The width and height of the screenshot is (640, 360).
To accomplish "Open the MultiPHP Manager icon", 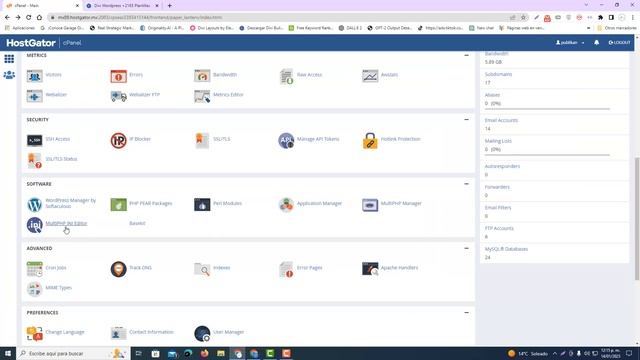I will pos(370,204).
